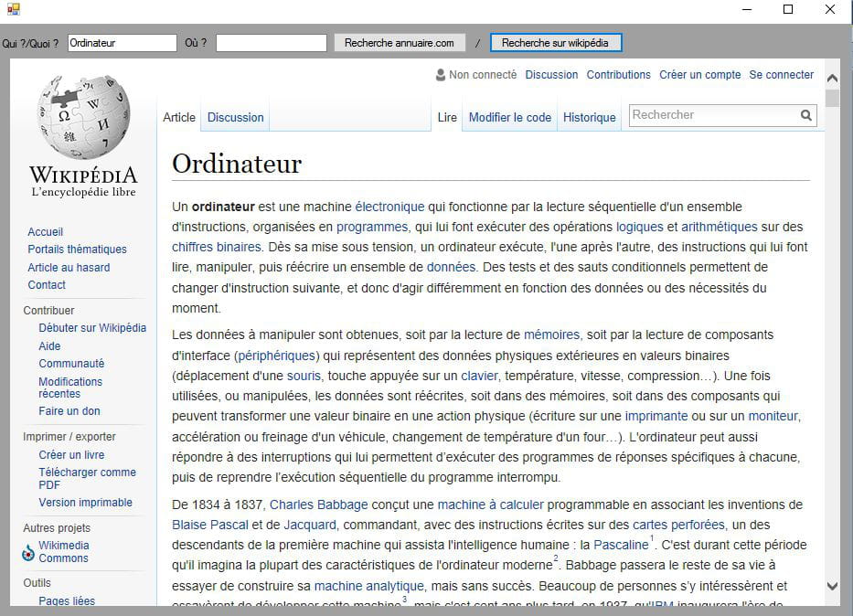Open Contributions link
The width and height of the screenshot is (853, 616).
[x=618, y=74]
